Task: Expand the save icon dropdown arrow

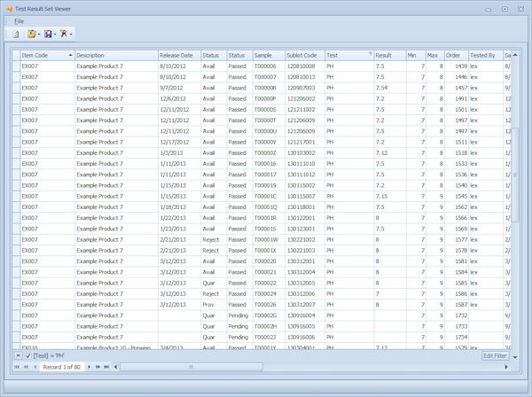Action: tap(55, 35)
